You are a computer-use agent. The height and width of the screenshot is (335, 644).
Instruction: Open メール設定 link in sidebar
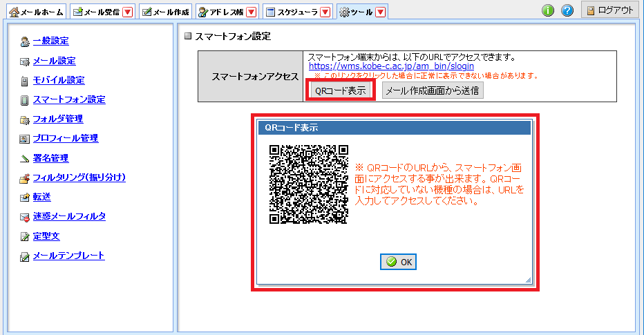coord(54,61)
